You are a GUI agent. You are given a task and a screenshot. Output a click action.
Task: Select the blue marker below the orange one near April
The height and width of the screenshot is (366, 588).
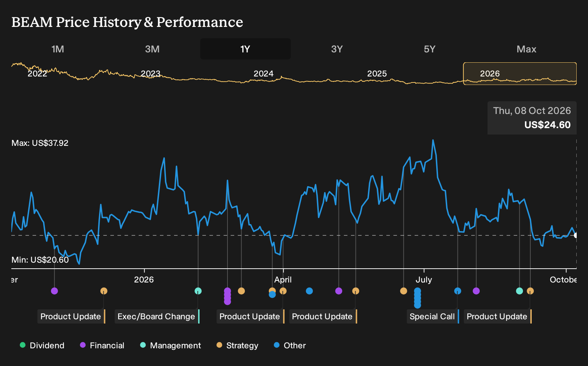[x=272, y=295]
